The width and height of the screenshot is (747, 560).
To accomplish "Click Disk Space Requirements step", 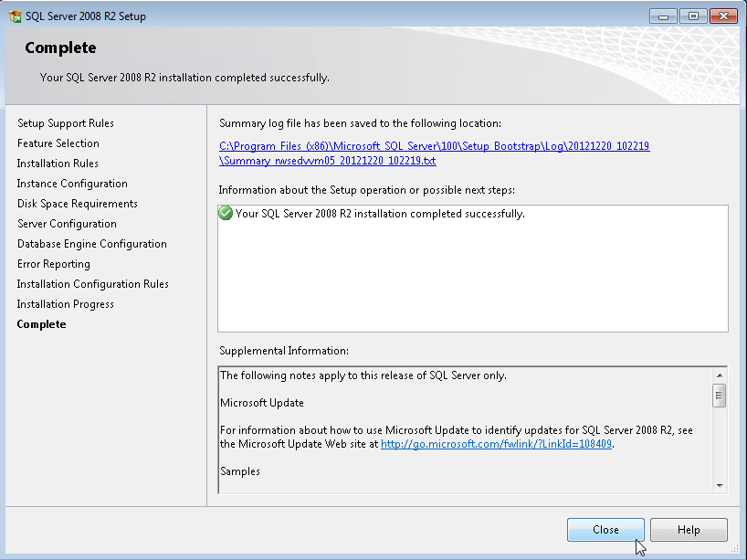I will [78, 204].
